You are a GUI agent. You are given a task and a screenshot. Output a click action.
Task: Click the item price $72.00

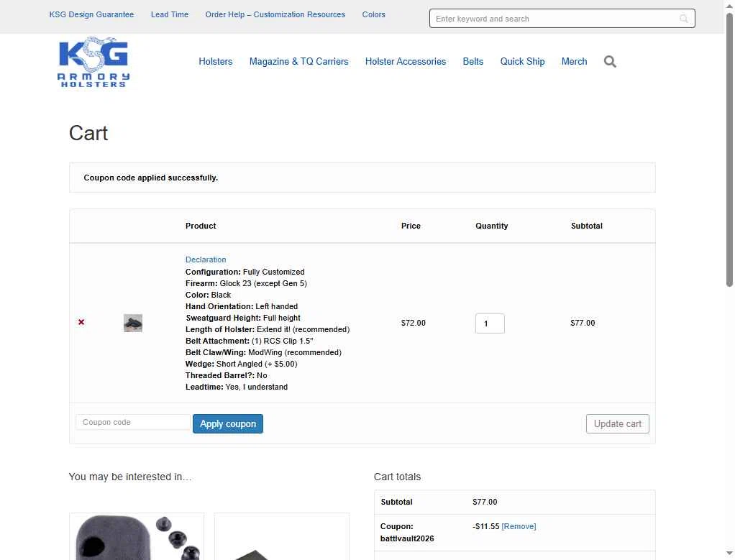tap(414, 323)
